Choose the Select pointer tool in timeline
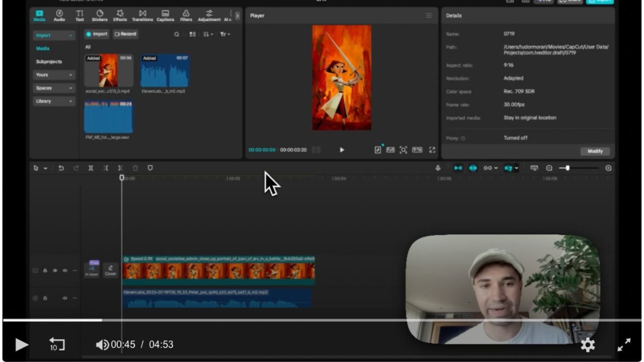Viewport: 644px width, 362px height. (x=36, y=168)
